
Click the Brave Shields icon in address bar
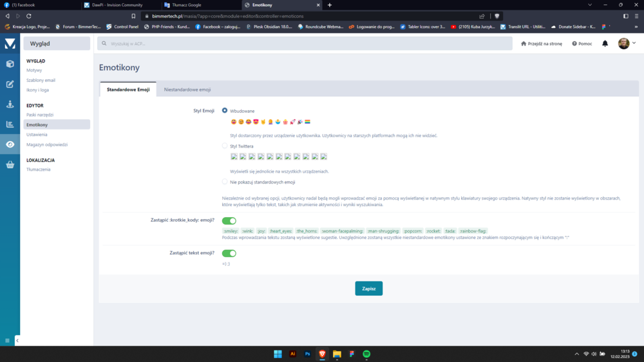click(x=497, y=15)
